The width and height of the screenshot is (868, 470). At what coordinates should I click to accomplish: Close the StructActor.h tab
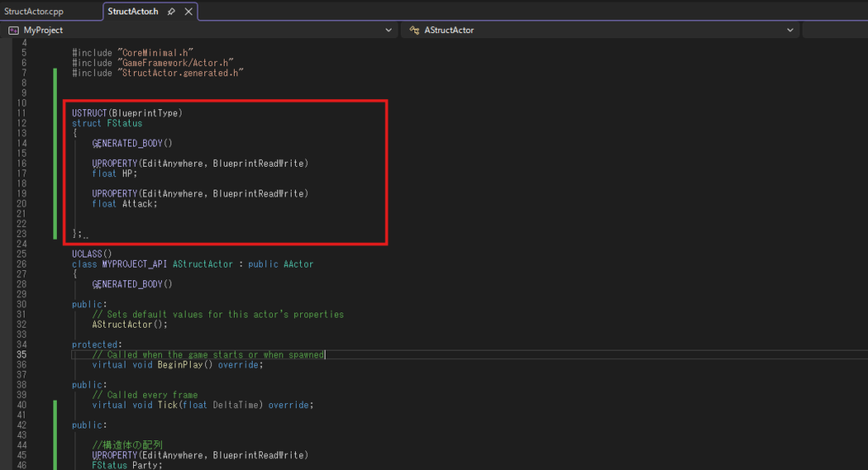coord(189,12)
